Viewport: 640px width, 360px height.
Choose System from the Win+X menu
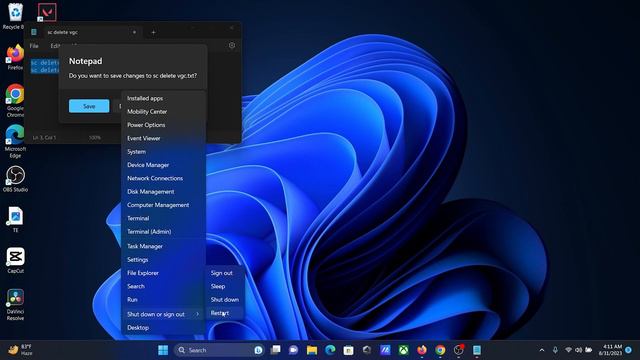[163, 151]
